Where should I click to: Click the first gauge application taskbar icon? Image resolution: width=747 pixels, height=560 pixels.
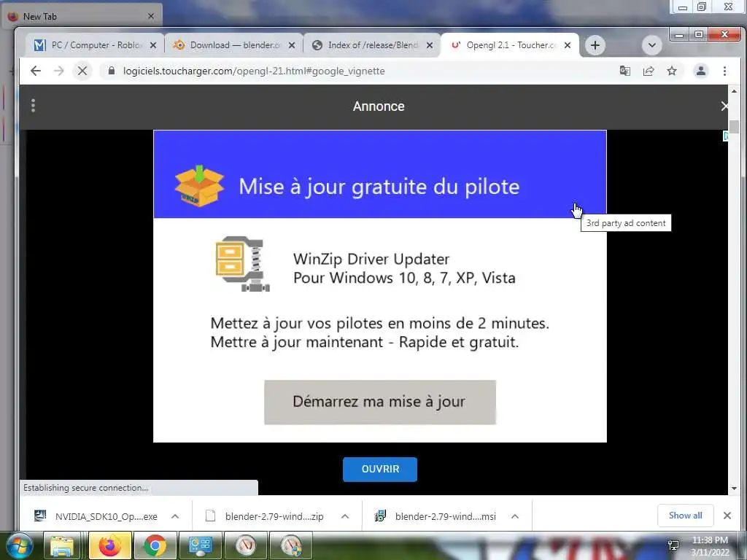(245, 546)
